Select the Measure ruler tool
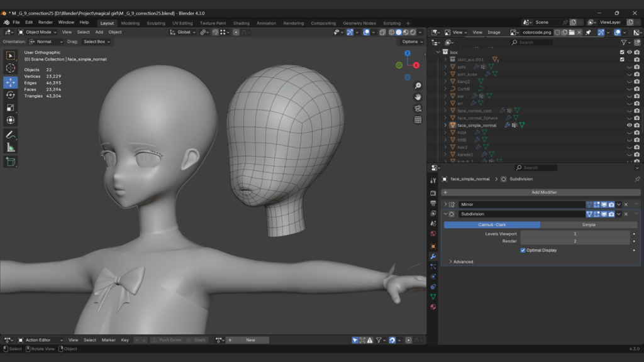The width and height of the screenshot is (644, 362). click(x=11, y=147)
